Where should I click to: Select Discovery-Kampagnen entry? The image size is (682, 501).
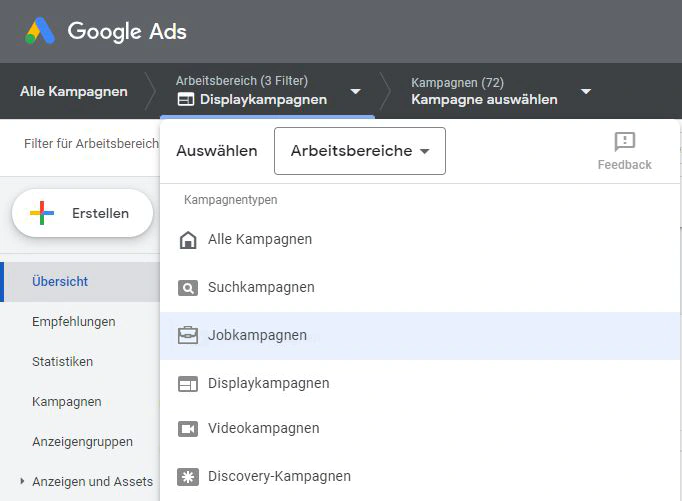tap(420, 477)
